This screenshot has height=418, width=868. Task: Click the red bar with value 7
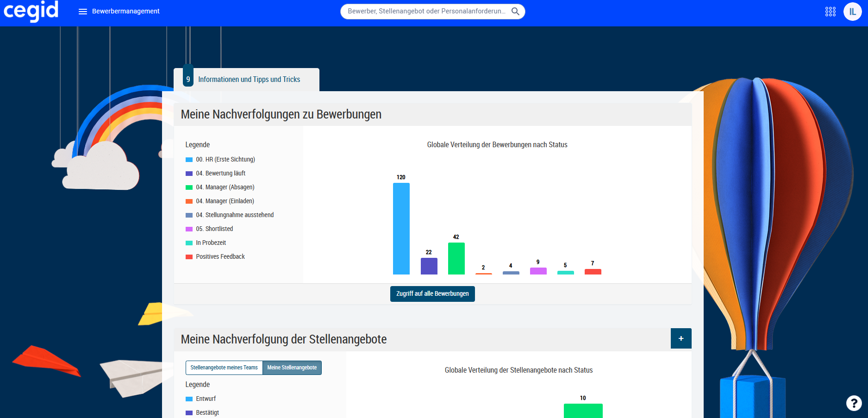click(x=593, y=272)
